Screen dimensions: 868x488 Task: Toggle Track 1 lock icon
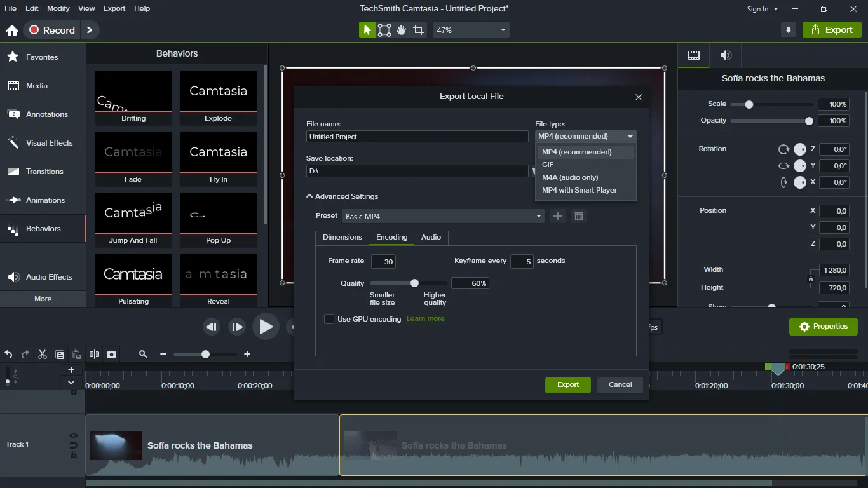74,455
